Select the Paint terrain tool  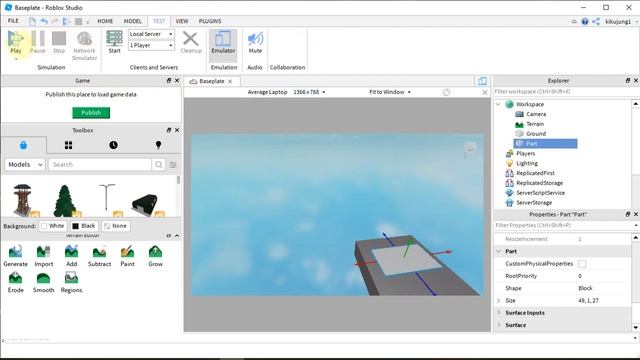[x=127, y=256]
